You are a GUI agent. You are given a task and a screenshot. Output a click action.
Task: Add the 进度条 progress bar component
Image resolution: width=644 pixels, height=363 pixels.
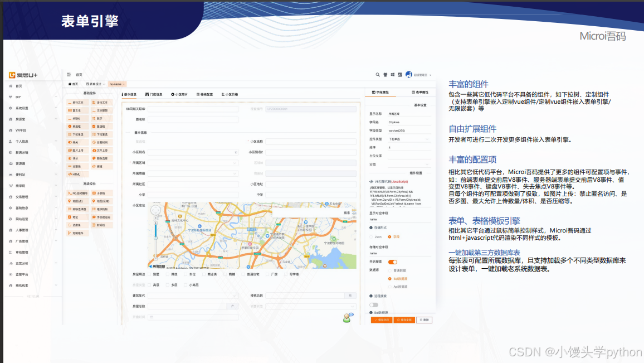click(77, 225)
